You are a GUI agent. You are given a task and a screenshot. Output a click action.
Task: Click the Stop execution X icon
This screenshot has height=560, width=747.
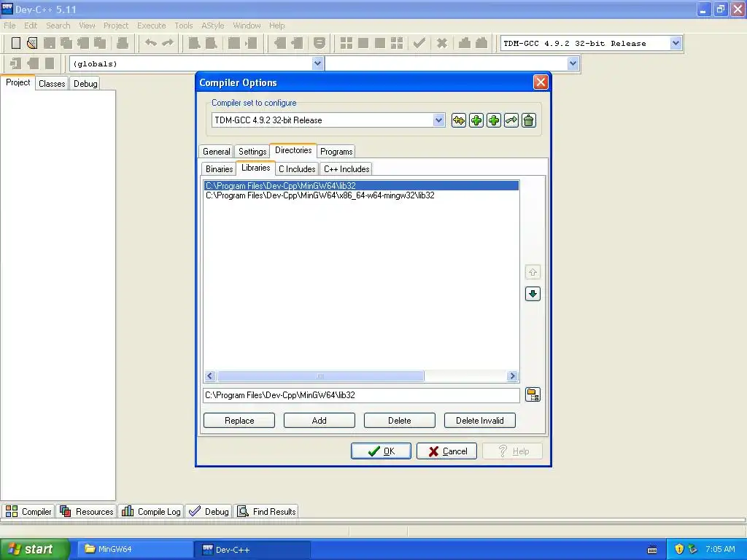[x=442, y=43]
